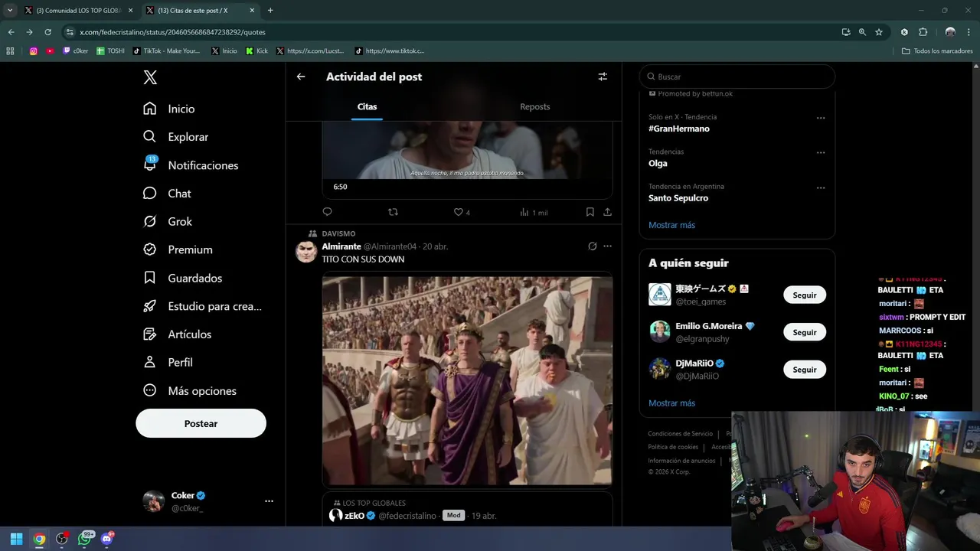980x551 pixels.
Task: Click the Más opciones circle icon
Action: 150,390
